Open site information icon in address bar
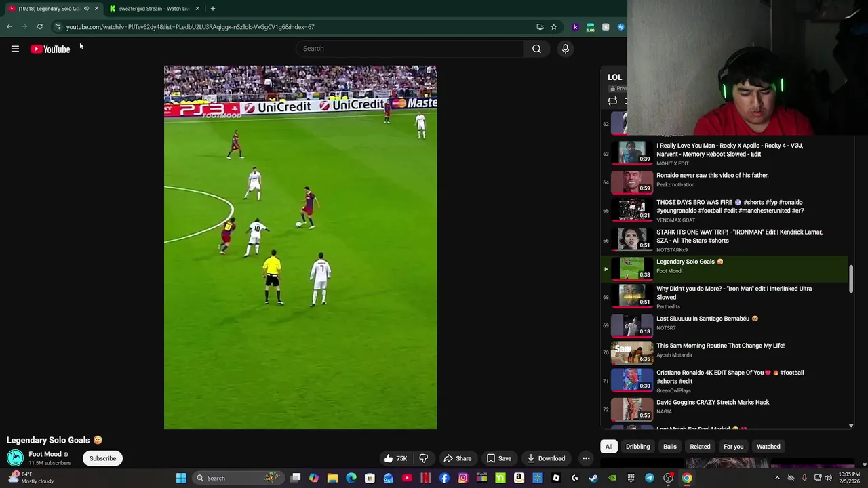The width and height of the screenshot is (868, 488). coord(58,27)
